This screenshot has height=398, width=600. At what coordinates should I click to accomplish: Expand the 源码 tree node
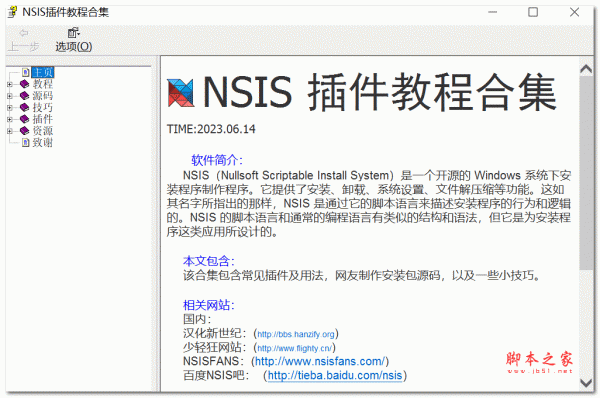(x=10, y=96)
